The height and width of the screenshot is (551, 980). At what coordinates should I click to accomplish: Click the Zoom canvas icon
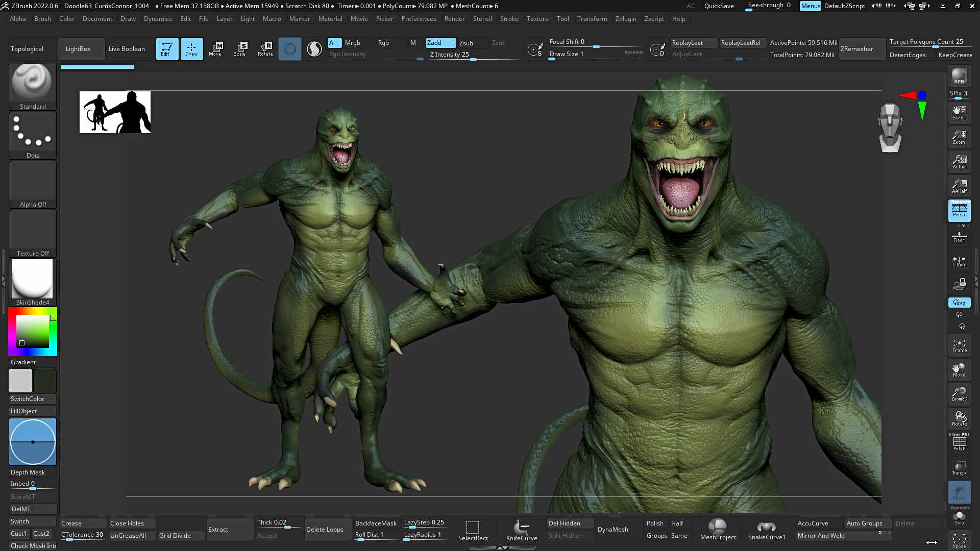pyautogui.click(x=959, y=137)
